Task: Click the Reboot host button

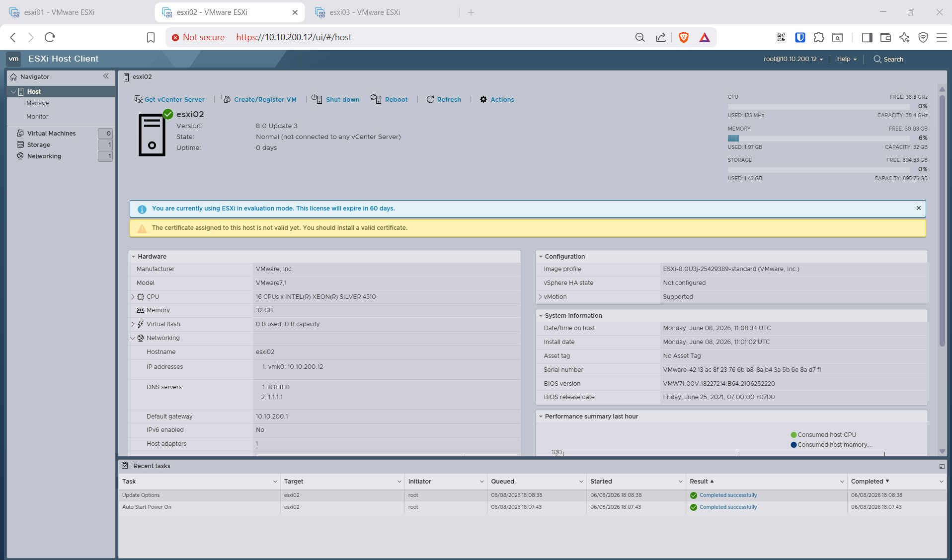Action: pyautogui.click(x=390, y=99)
